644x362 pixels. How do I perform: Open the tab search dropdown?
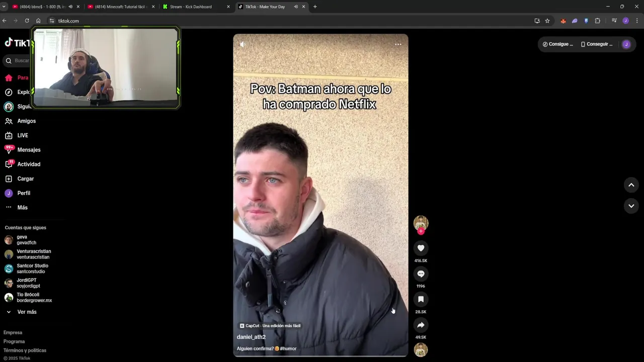tap(4, 7)
